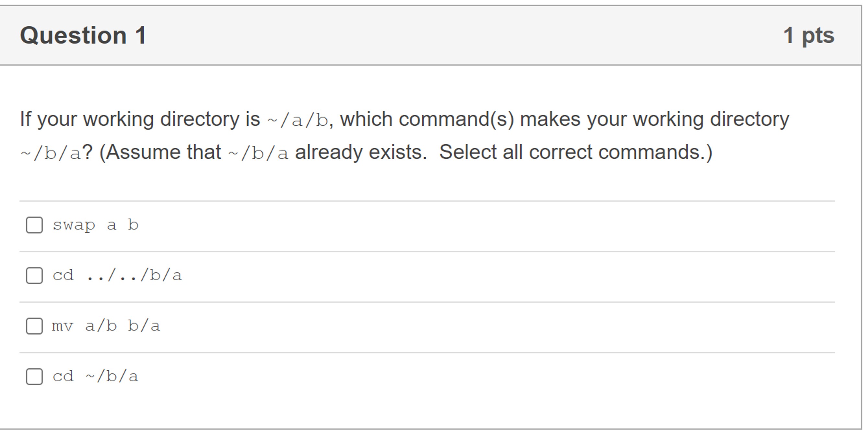Click the "~/a/b" code snippet in prompt
The width and height of the screenshot is (868, 435).
pos(299,120)
